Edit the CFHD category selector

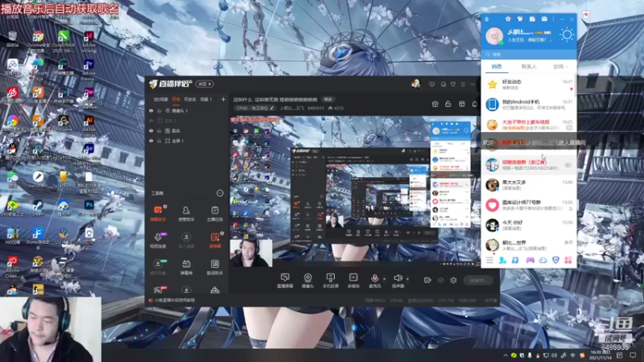click(x=255, y=108)
